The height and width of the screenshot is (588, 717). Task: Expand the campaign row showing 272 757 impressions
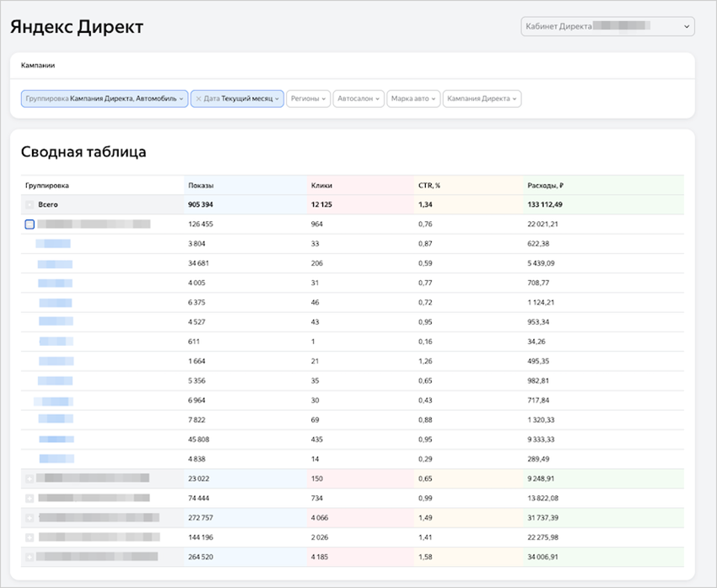pos(30,518)
